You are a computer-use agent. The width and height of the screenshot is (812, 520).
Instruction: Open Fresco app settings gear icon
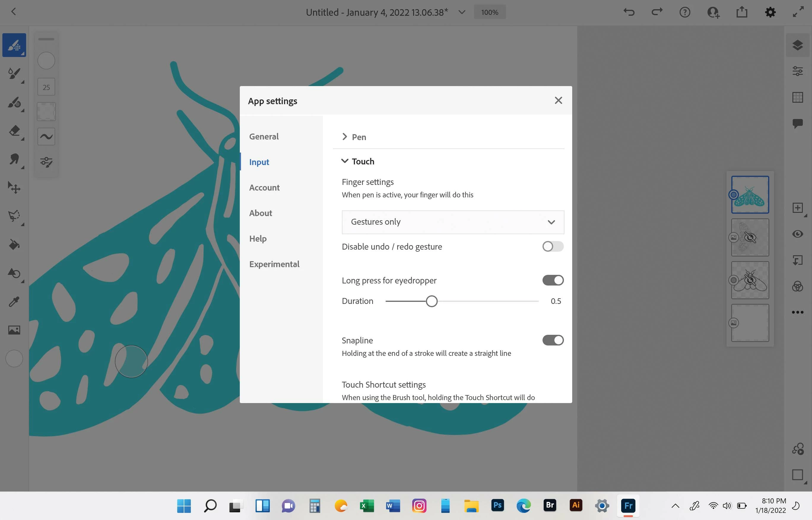tap(770, 12)
